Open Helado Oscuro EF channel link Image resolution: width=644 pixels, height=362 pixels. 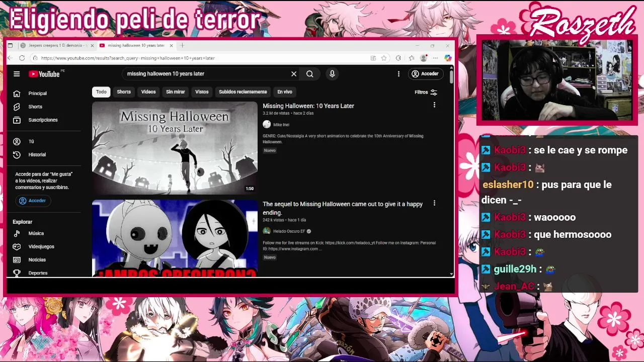pyautogui.click(x=289, y=231)
